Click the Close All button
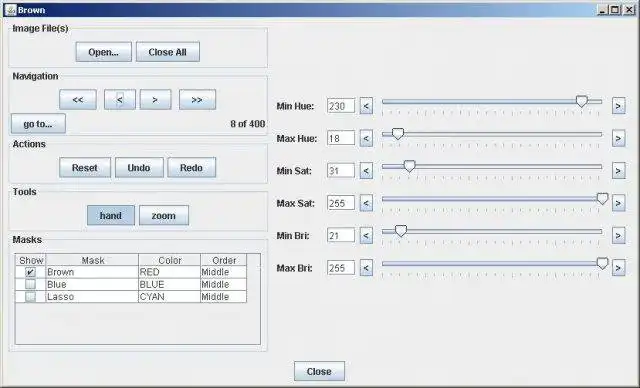640x388 pixels. (x=168, y=52)
